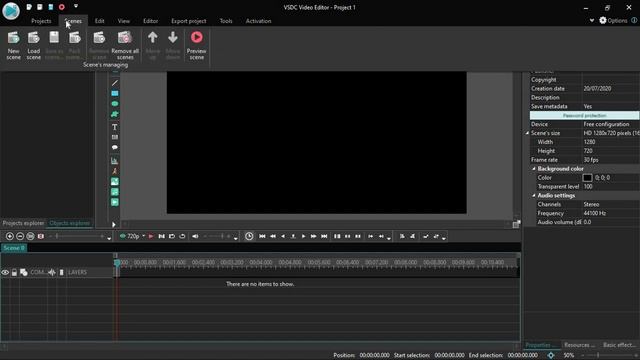
Task: Open the Activation tab
Action: pyautogui.click(x=258, y=21)
